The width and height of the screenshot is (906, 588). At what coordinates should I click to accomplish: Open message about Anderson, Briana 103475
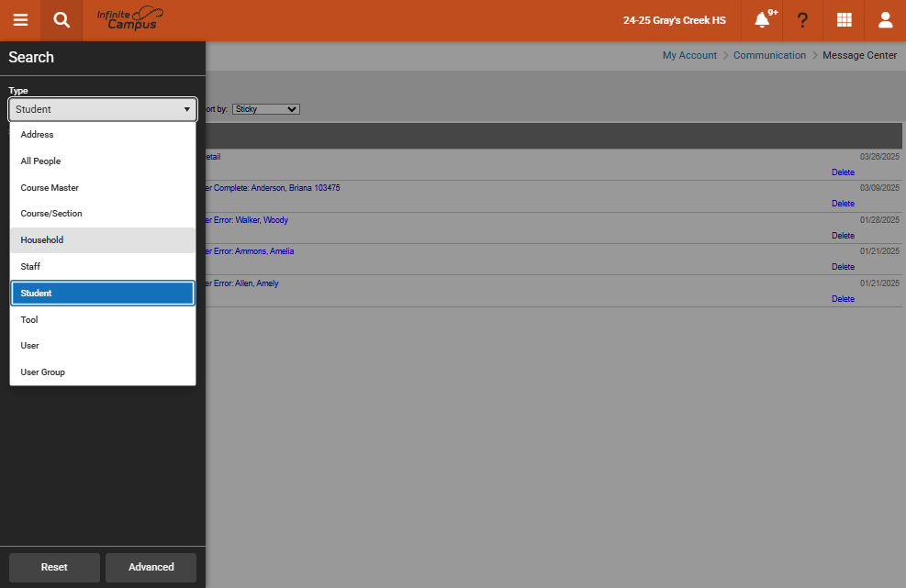tap(273, 188)
